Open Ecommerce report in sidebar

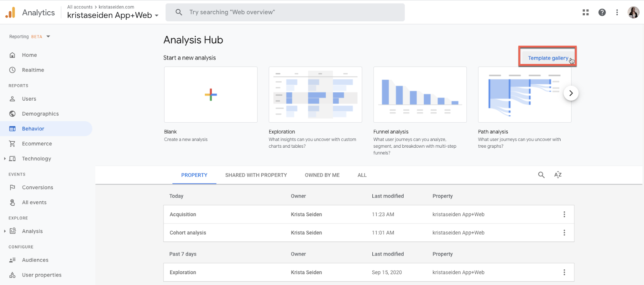tap(37, 144)
